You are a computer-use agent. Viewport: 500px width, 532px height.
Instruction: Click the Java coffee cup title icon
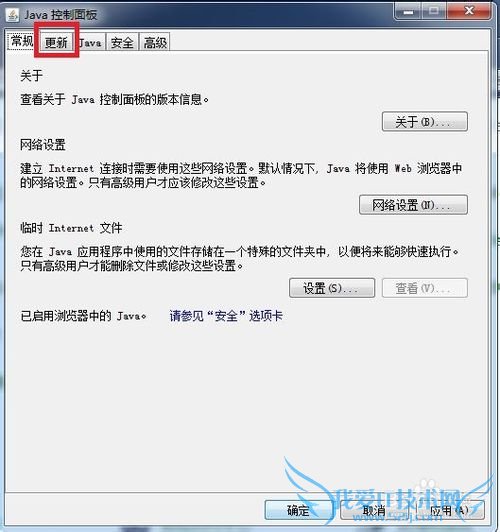13,15
